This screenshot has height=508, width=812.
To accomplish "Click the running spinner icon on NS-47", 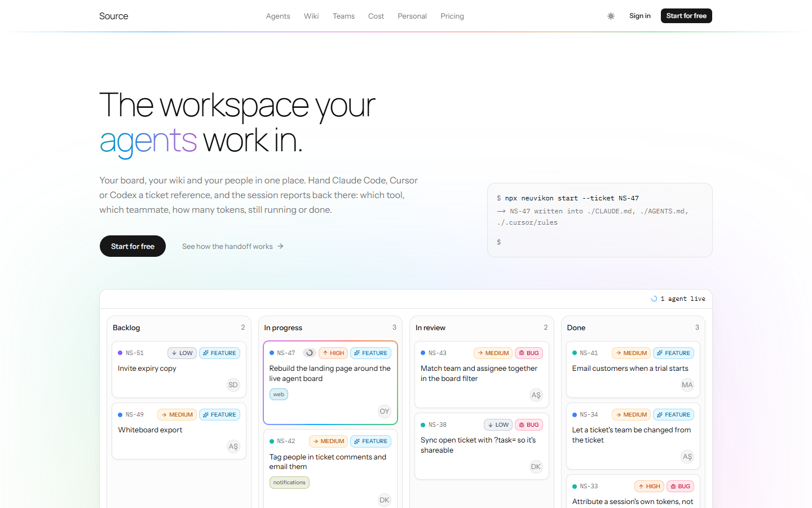I will (x=309, y=353).
